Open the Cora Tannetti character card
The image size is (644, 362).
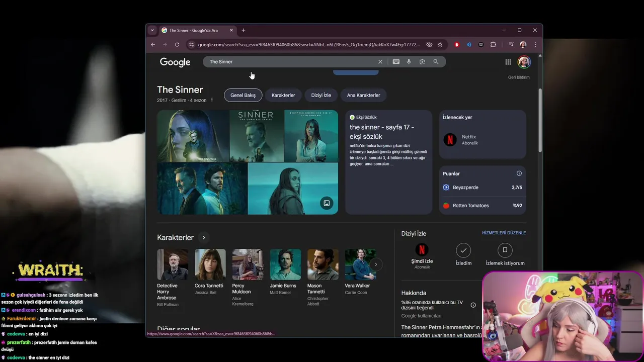tap(210, 272)
